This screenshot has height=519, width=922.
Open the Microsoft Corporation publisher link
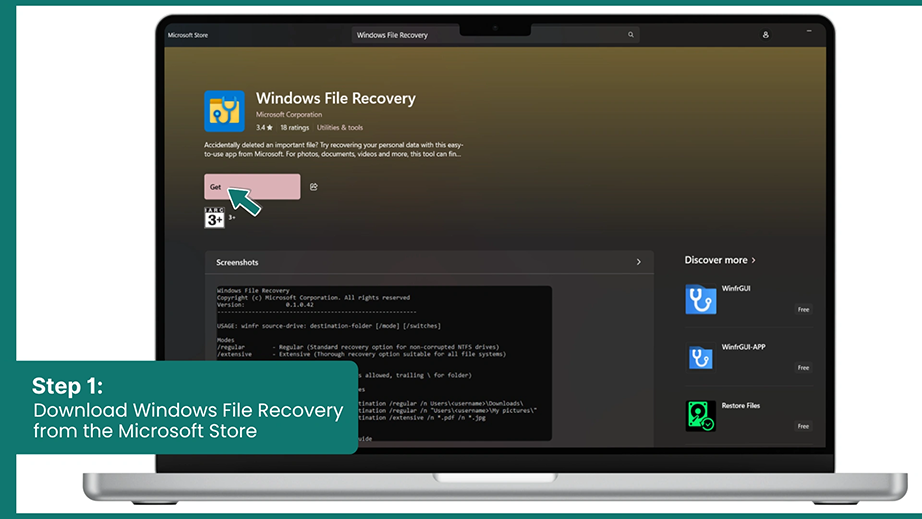289,115
